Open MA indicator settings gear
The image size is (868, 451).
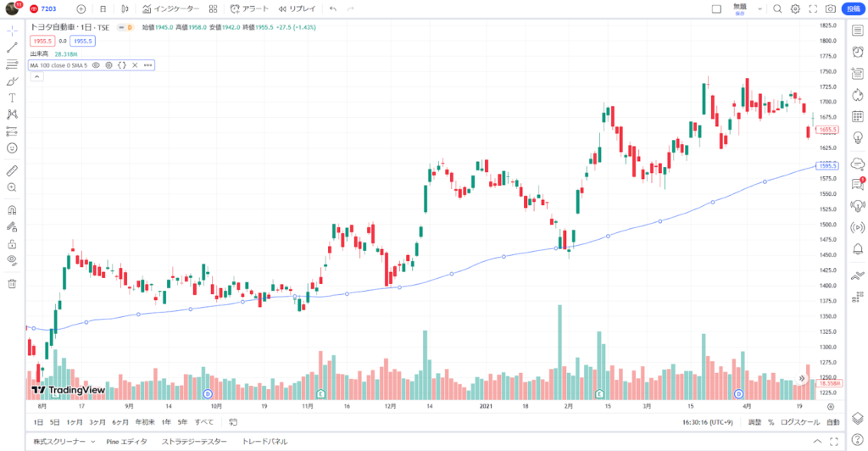tap(108, 65)
